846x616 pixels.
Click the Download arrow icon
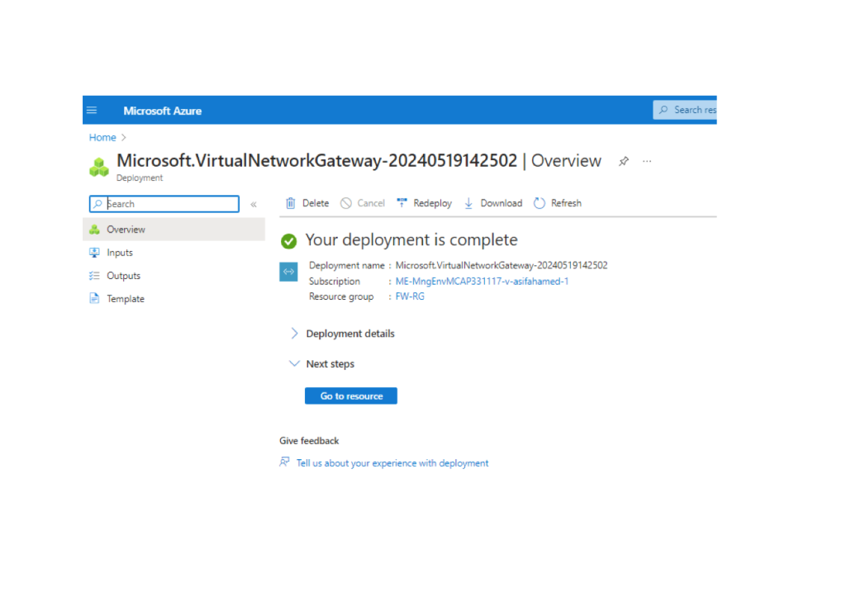468,203
